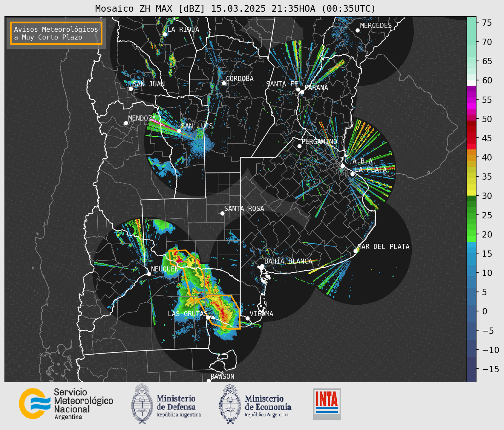Click the white 60 dBZ color band

[x=471, y=83]
